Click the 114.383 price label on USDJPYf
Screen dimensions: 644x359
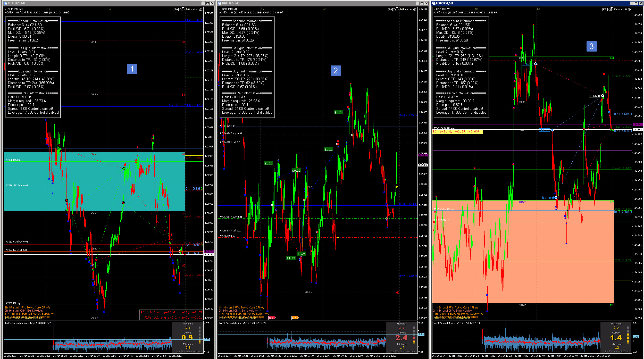(548, 198)
